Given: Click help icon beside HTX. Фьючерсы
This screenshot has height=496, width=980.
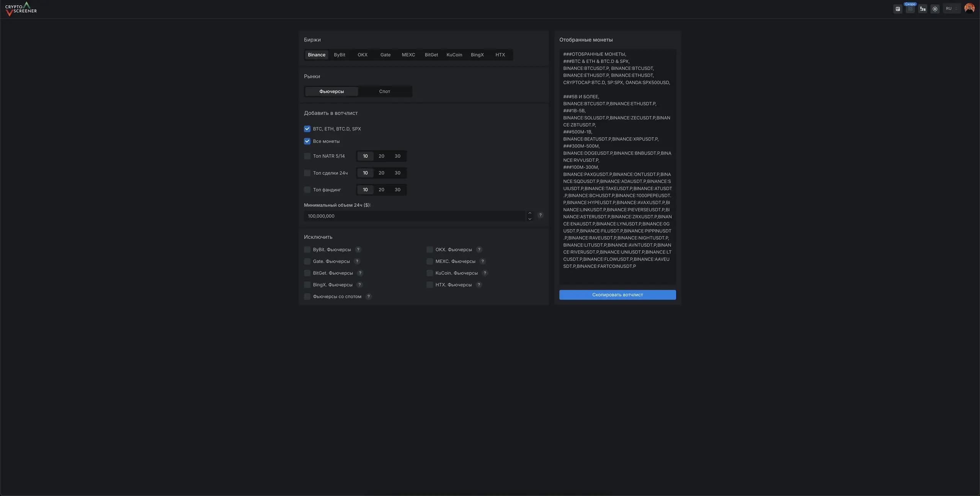Looking at the screenshot, I should 479,285.
